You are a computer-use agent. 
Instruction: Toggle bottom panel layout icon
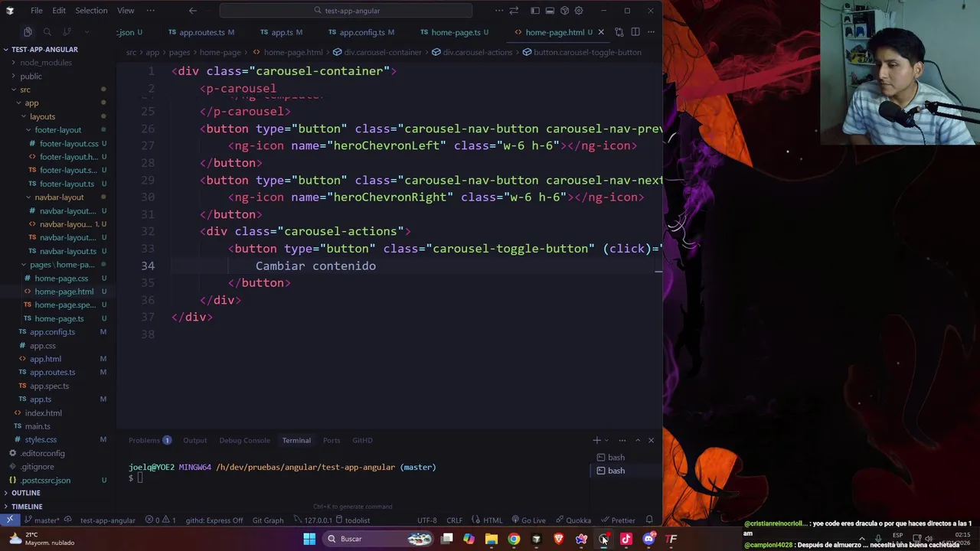coord(550,11)
